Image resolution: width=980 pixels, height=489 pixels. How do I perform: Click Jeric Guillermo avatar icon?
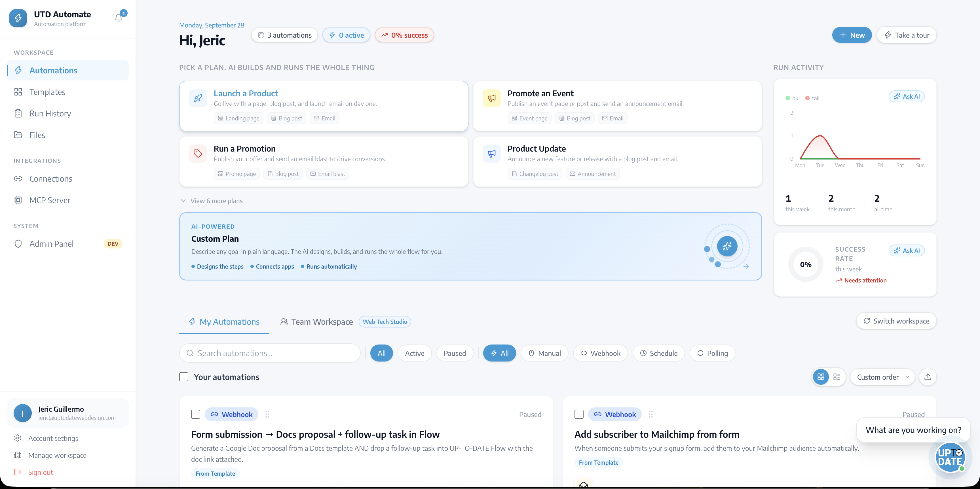click(22, 413)
